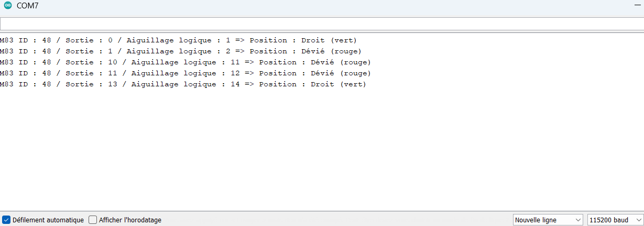The height and width of the screenshot is (226, 644).
Task: Select the log line with Sortie : 0
Action: (x=178, y=40)
